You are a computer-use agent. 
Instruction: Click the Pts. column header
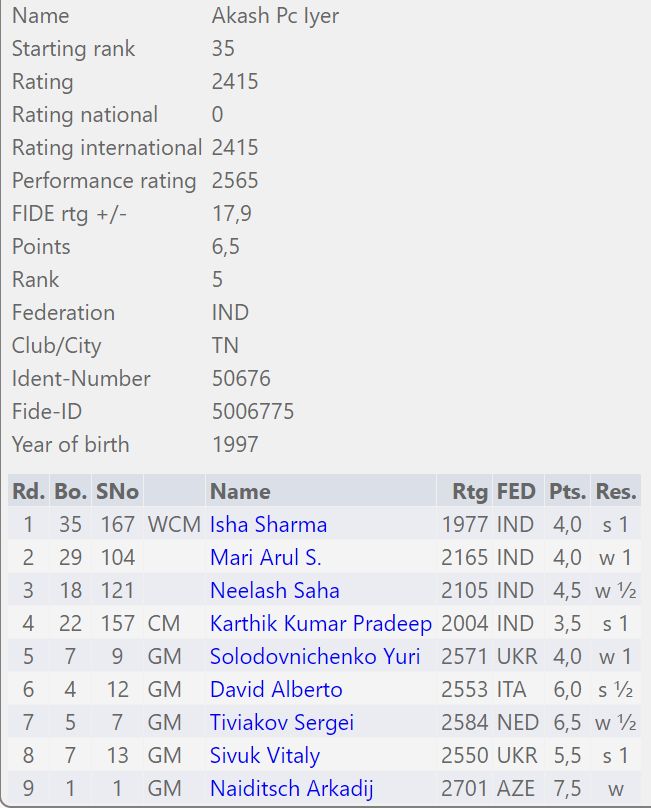click(x=567, y=492)
